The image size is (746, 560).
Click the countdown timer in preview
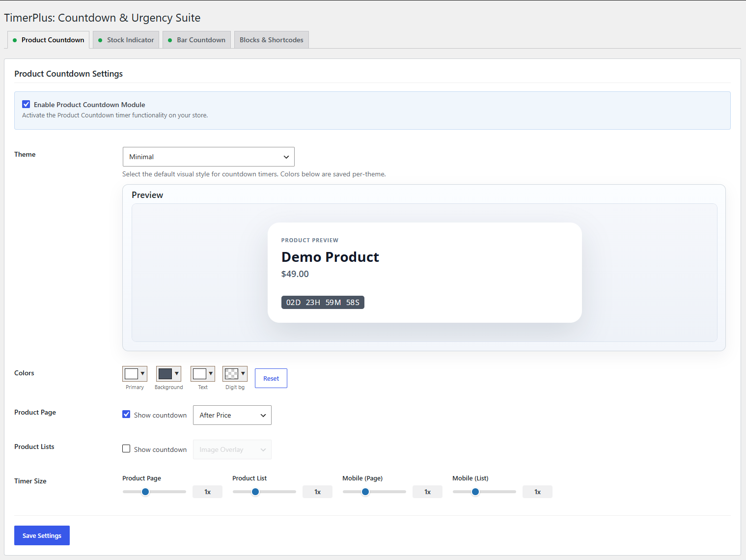tap(323, 302)
